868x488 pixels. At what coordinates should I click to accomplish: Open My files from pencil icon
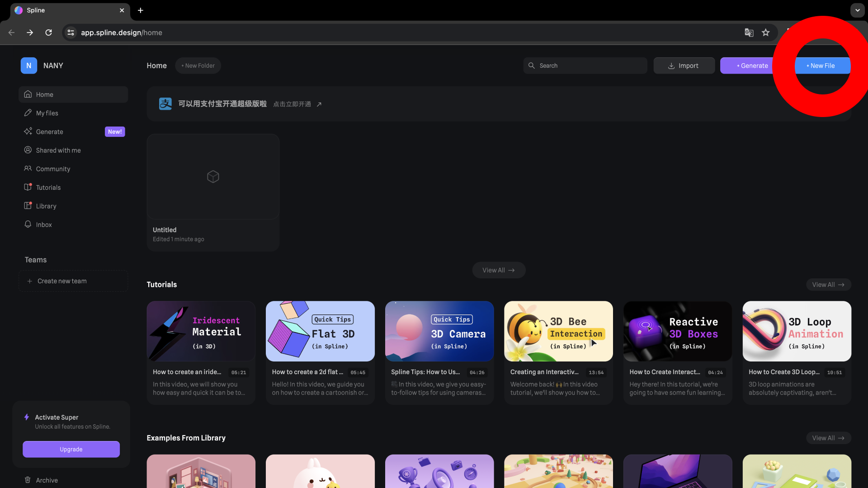(x=28, y=113)
